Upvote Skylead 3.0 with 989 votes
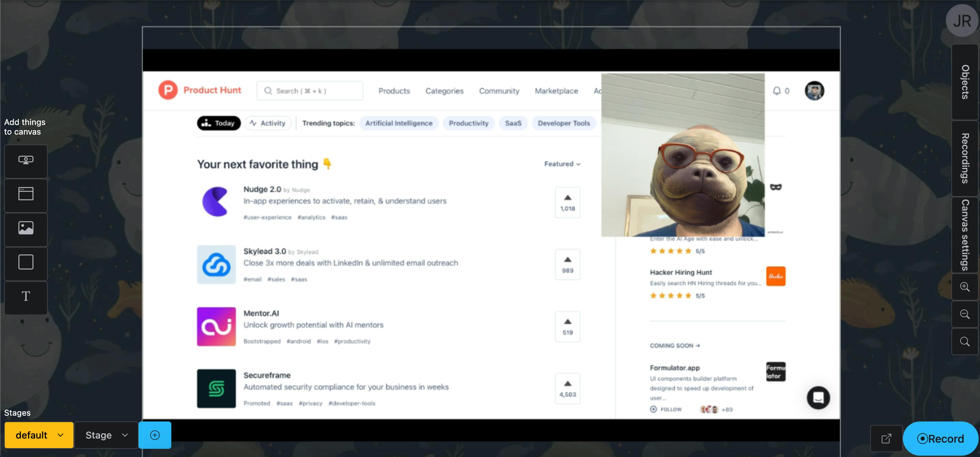 click(x=567, y=264)
